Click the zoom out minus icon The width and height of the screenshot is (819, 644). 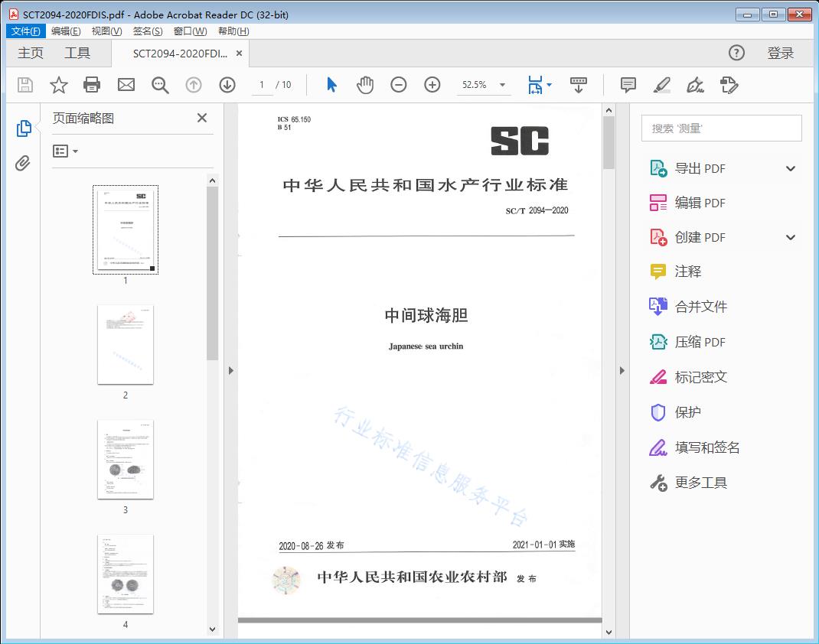point(399,85)
